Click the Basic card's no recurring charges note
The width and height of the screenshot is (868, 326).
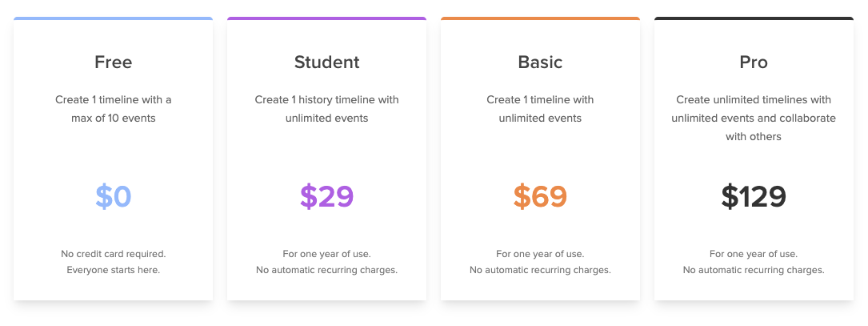[x=540, y=270]
